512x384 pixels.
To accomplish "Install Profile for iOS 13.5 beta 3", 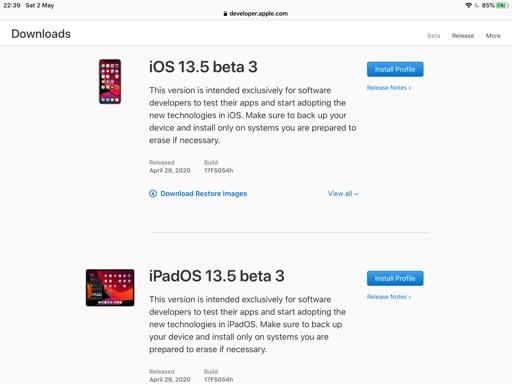I will (x=395, y=69).
